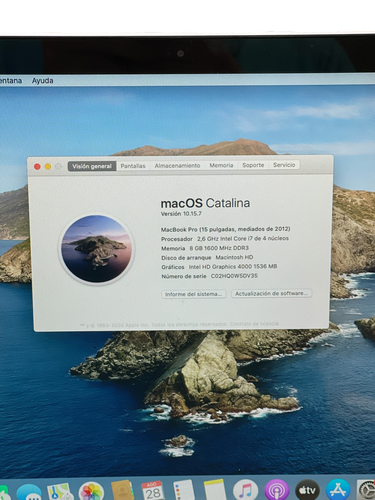375x500 pixels.
Task: Open the Ayuda menu in the menu bar
Action: 42,81
